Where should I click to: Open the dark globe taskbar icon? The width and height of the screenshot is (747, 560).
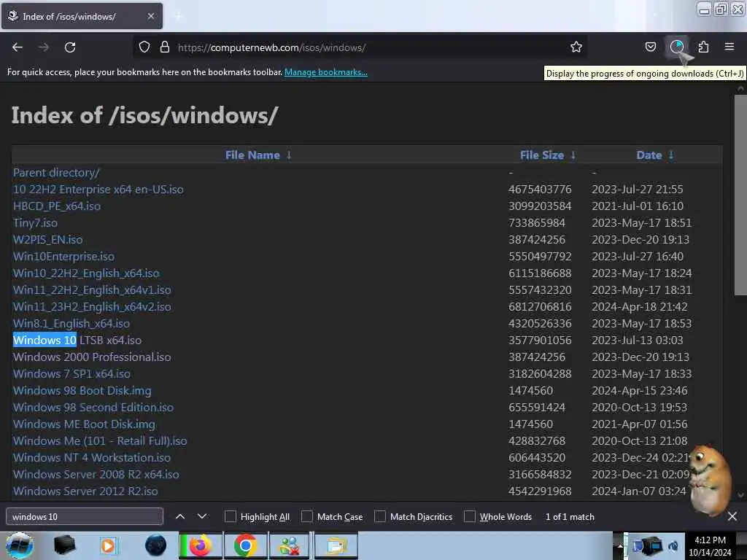156,545
